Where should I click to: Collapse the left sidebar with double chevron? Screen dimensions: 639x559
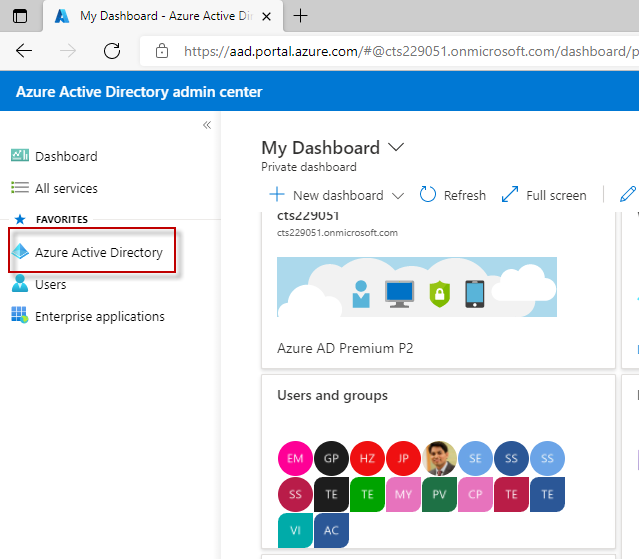[207, 125]
